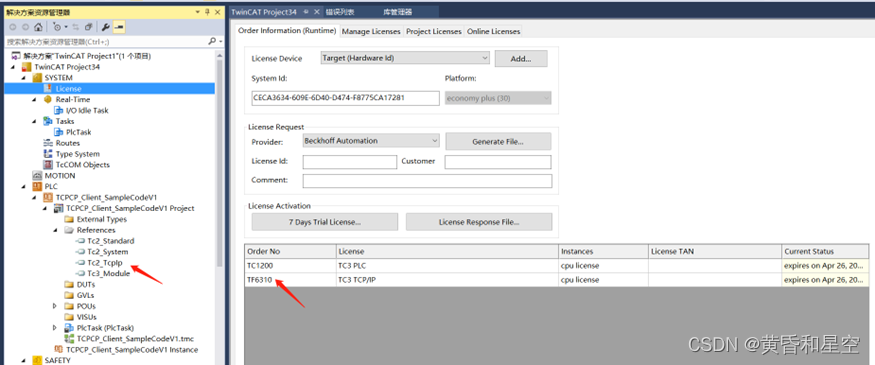
Task: Open the 错误列表 document tab
Action: coord(340,12)
